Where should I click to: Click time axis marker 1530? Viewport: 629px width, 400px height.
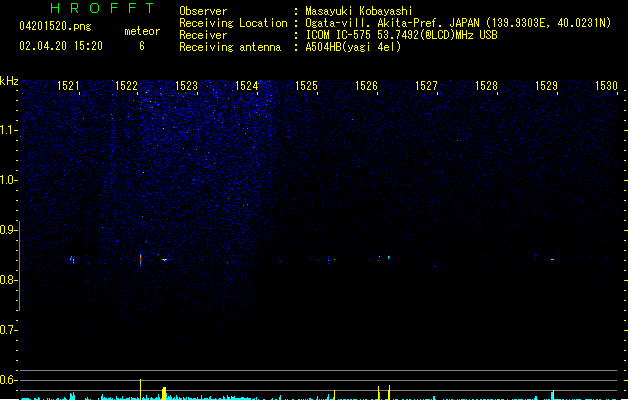pos(606,86)
